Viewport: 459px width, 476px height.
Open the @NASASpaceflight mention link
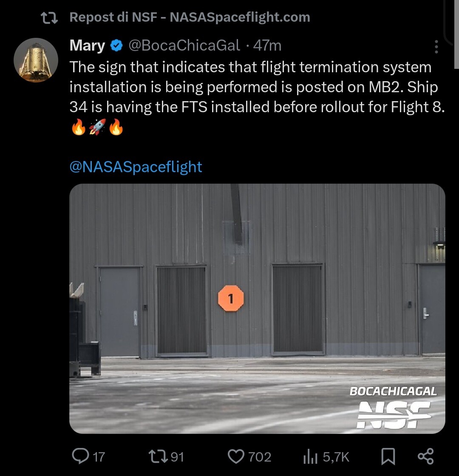coord(136,166)
